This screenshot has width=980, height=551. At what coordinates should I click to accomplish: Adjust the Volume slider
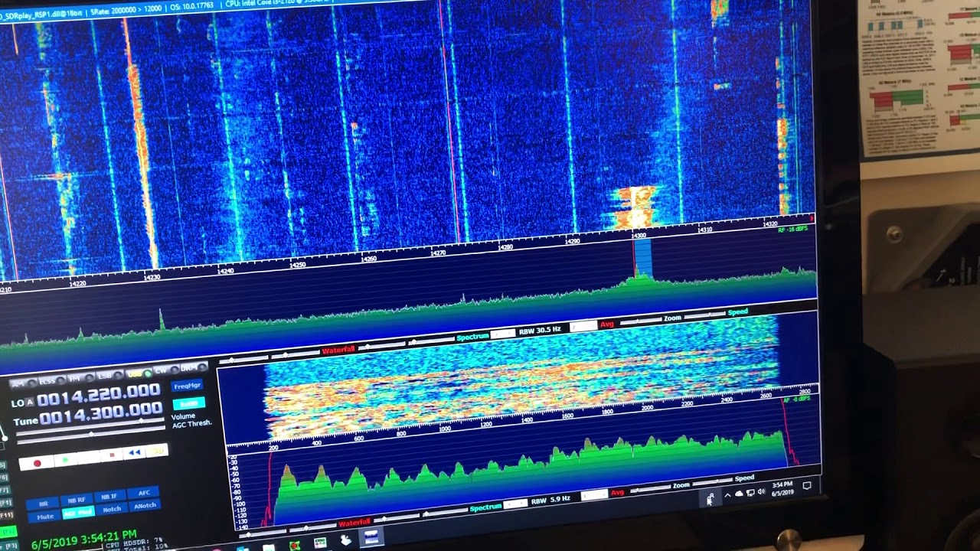[x=90, y=425]
